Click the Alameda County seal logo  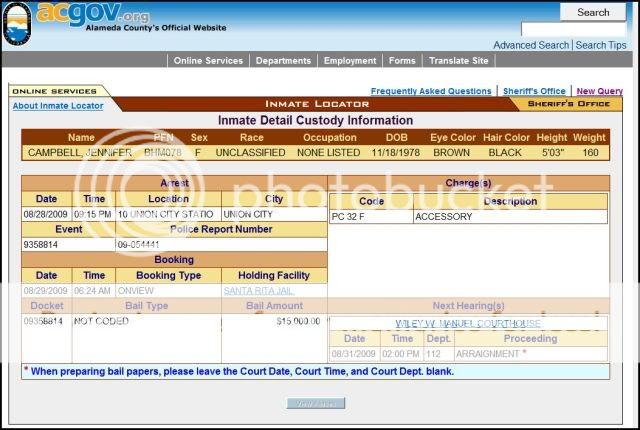pos(17,23)
